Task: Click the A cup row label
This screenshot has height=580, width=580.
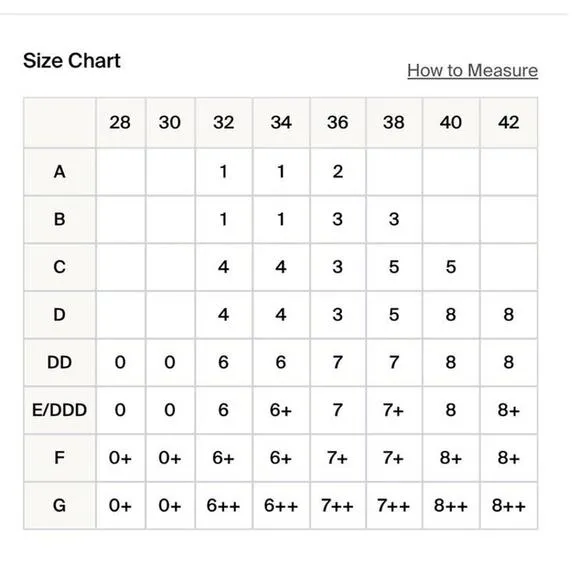Action: [x=60, y=172]
